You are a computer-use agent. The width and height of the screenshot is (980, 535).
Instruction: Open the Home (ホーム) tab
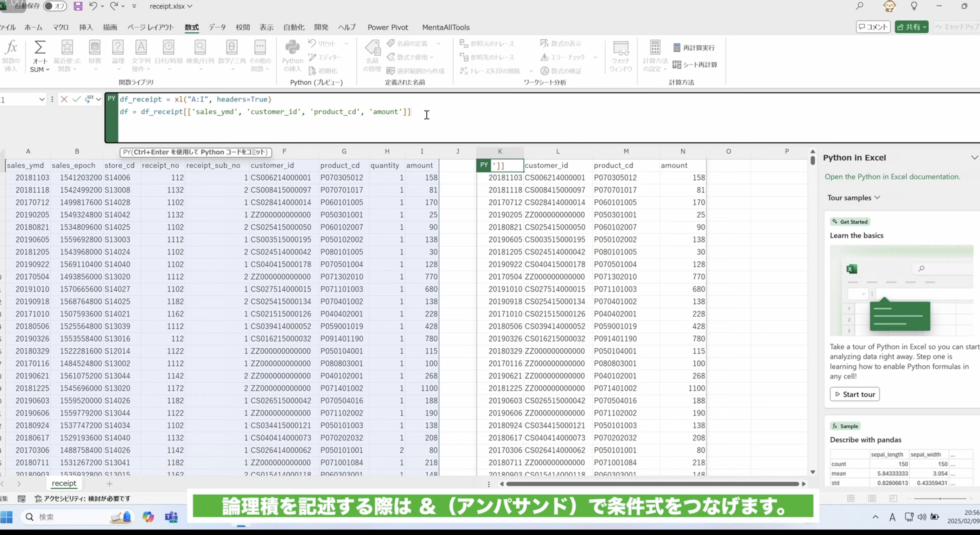pos(33,27)
